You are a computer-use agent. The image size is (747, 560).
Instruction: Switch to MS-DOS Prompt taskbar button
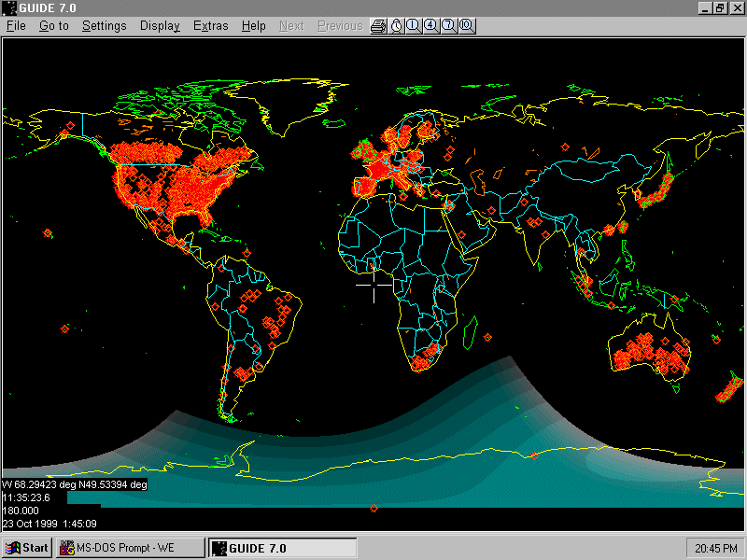[131, 548]
